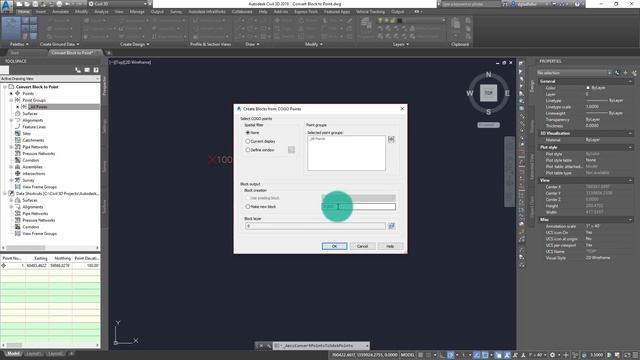Click Cancel in the Create Blocks dialog
The height and width of the screenshot is (360, 640).
(x=362, y=246)
